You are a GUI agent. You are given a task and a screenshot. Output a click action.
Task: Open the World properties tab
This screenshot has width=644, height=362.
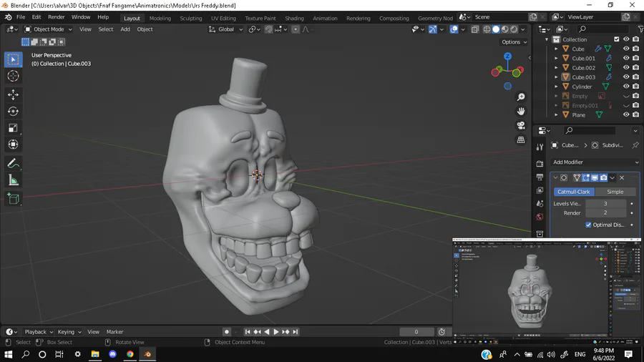tap(540, 217)
